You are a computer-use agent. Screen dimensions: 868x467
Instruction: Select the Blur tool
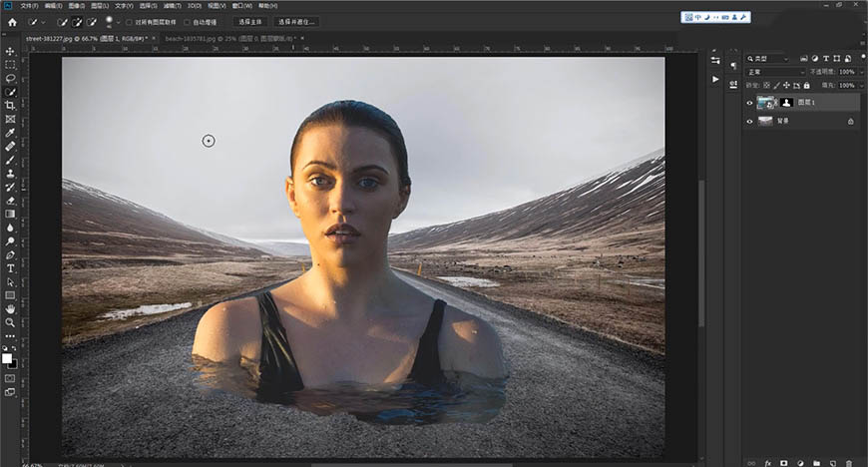(10, 228)
